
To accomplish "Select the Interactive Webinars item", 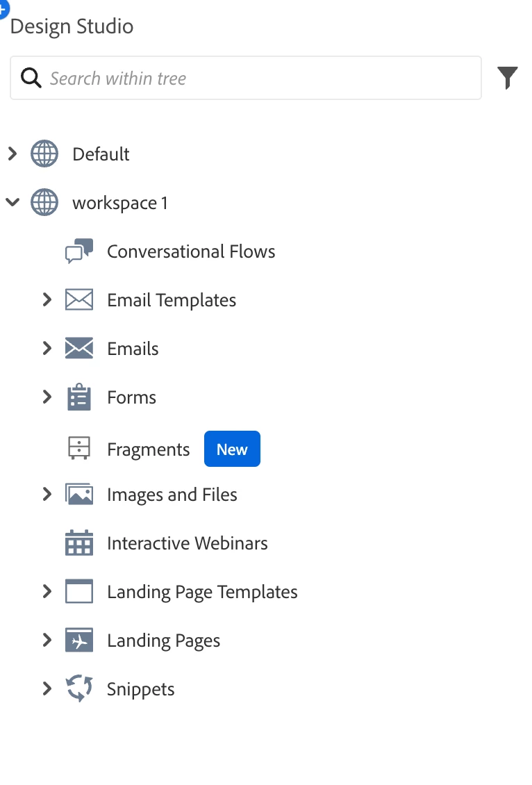I will (x=188, y=543).
